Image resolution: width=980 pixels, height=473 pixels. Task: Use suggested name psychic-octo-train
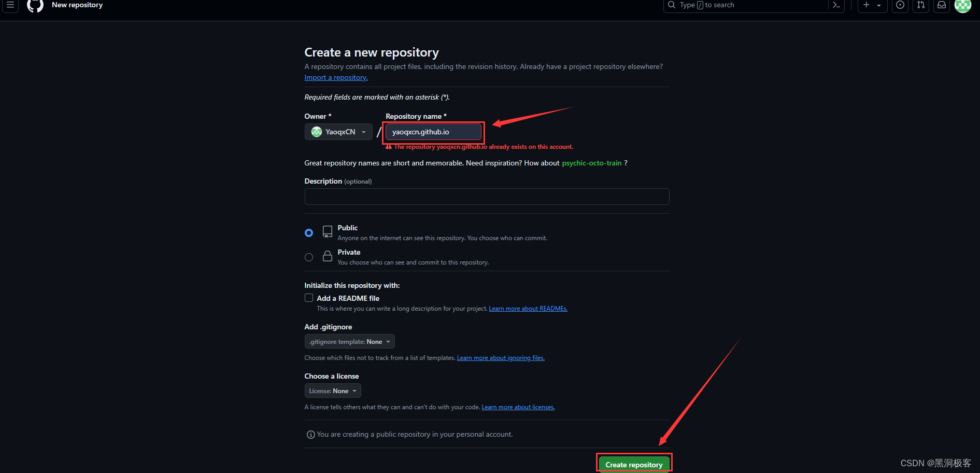click(x=591, y=163)
